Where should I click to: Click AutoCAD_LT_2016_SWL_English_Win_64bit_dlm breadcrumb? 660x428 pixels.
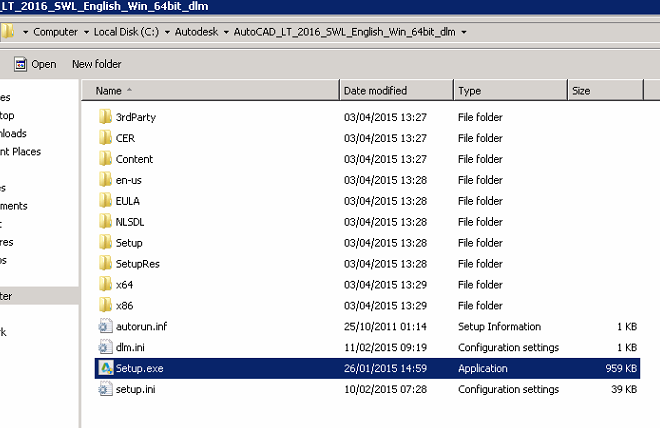click(344, 32)
